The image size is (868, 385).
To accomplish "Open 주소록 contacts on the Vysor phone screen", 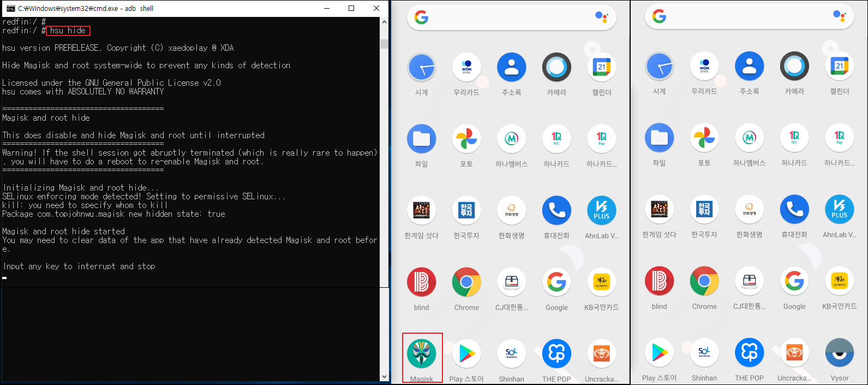I will 750,67.
